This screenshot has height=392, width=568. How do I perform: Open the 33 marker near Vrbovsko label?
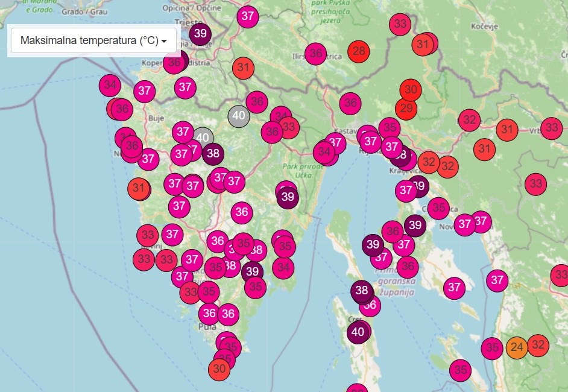[552, 128]
